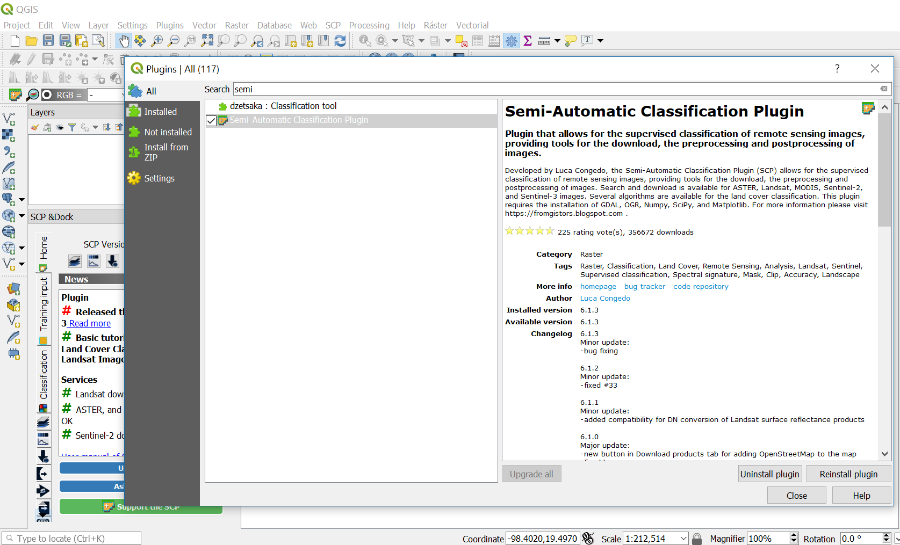Click the SCP dock Band set icon
The image size is (900, 545).
(75, 261)
